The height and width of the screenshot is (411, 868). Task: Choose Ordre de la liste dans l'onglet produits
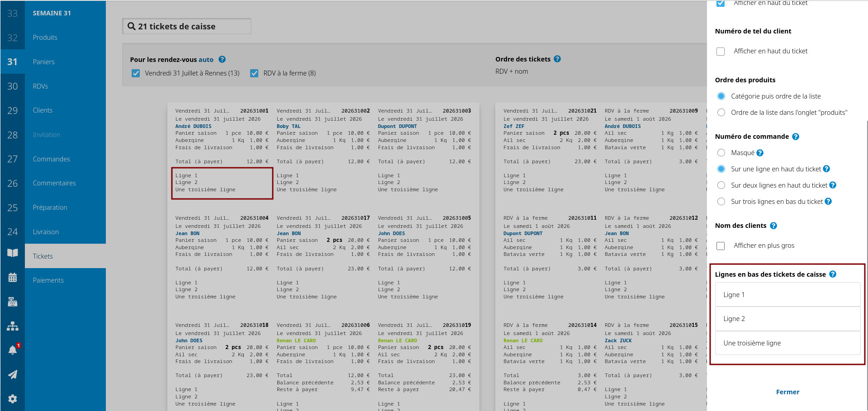pos(721,113)
